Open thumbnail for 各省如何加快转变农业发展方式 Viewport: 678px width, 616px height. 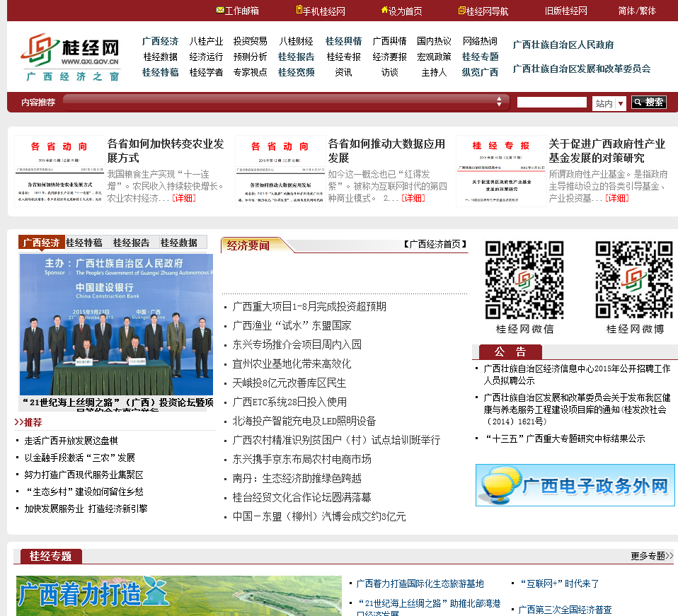click(x=59, y=171)
